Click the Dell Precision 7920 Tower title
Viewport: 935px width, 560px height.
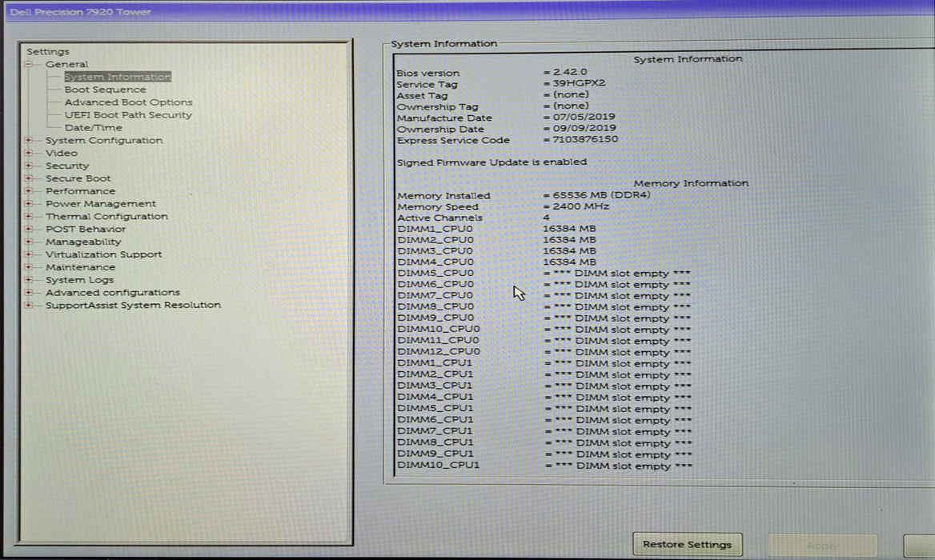tap(81, 12)
